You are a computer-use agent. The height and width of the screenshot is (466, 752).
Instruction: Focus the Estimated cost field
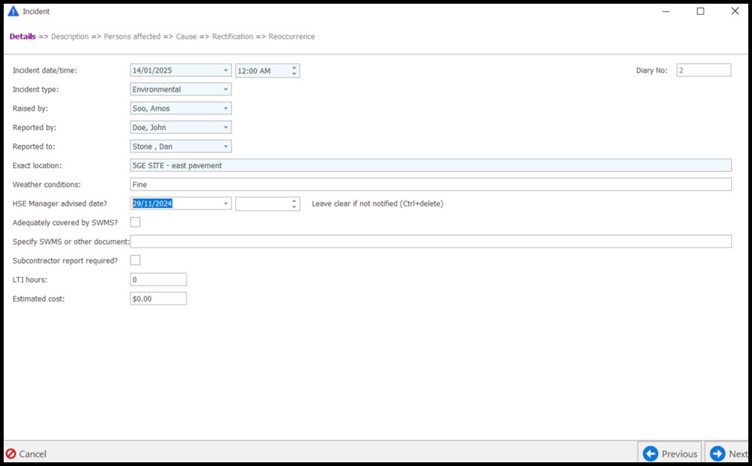click(158, 299)
